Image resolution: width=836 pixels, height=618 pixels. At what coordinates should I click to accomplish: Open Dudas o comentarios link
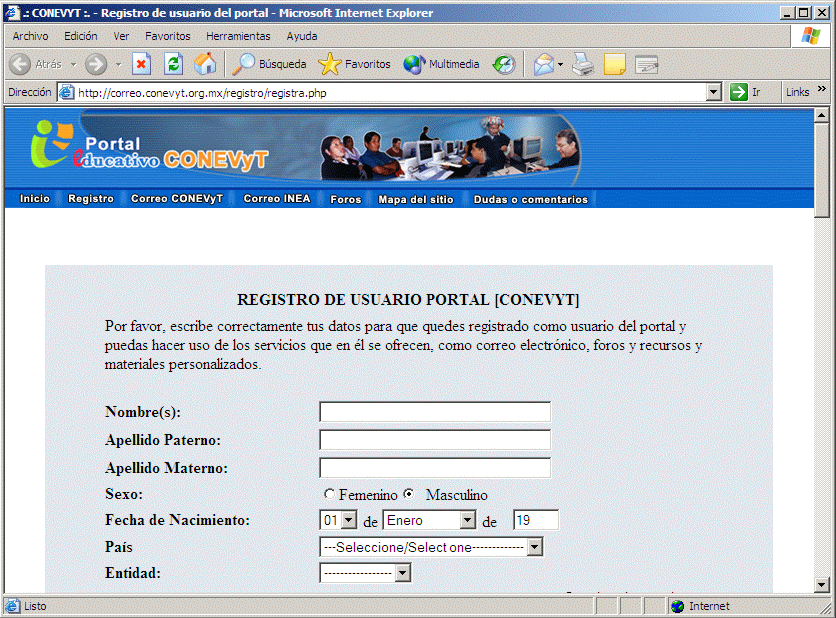click(530, 199)
